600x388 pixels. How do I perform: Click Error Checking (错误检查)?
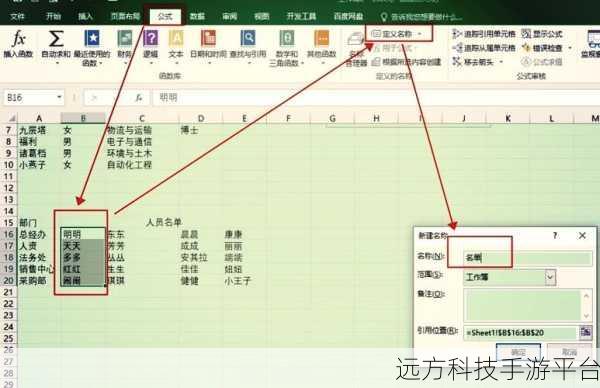point(543,48)
